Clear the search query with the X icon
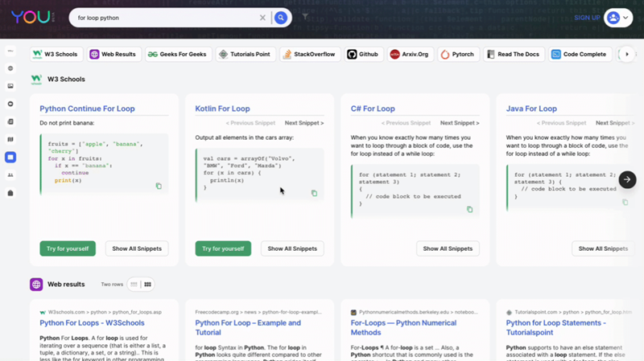The width and height of the screenshot is (644, 361). click(x=262, y=18)
